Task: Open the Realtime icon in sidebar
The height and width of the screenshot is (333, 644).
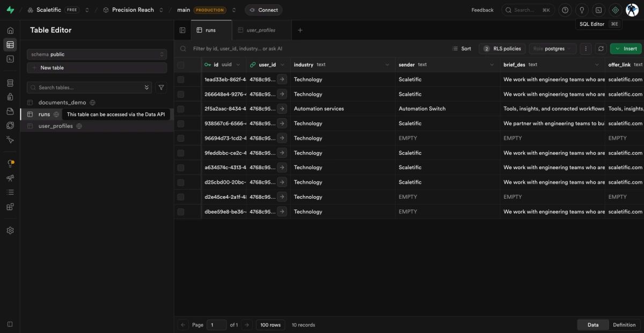Action: [x=10, y=140]
